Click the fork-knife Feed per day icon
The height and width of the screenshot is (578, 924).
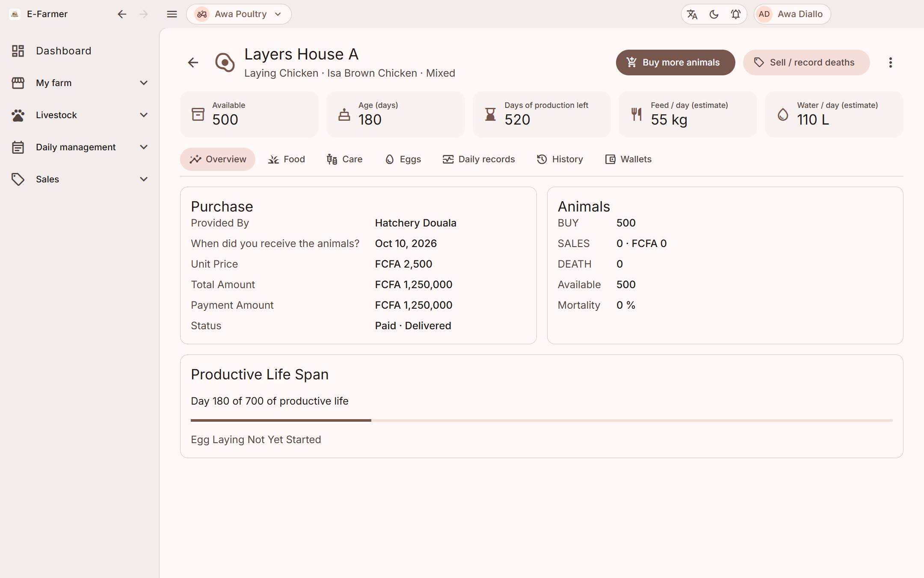point(637,114)
